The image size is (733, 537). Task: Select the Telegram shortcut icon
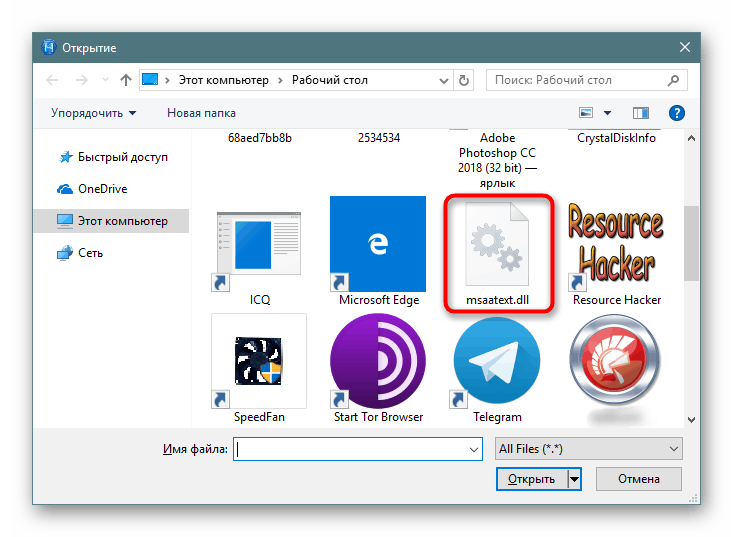pyautogui.click(x=497, y=361)
